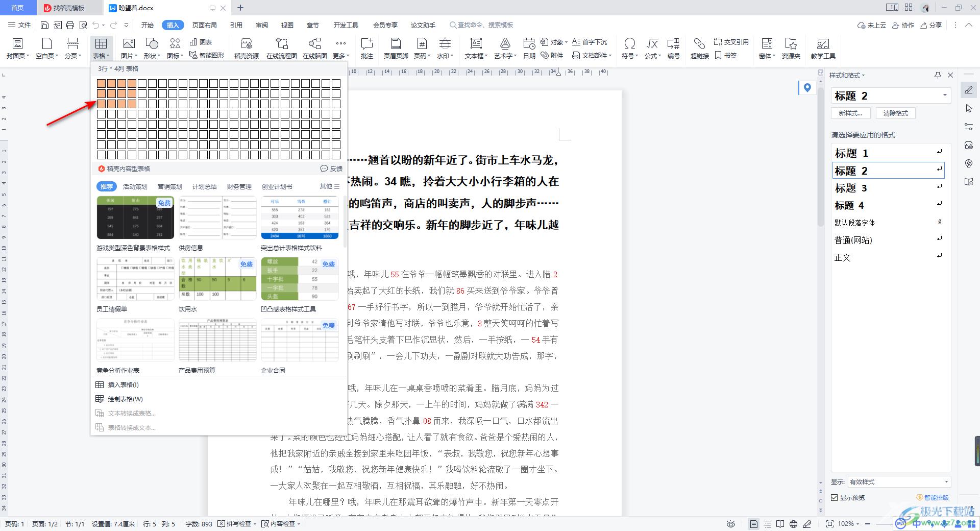Apply the '正文' style from list

click(888, 257)
